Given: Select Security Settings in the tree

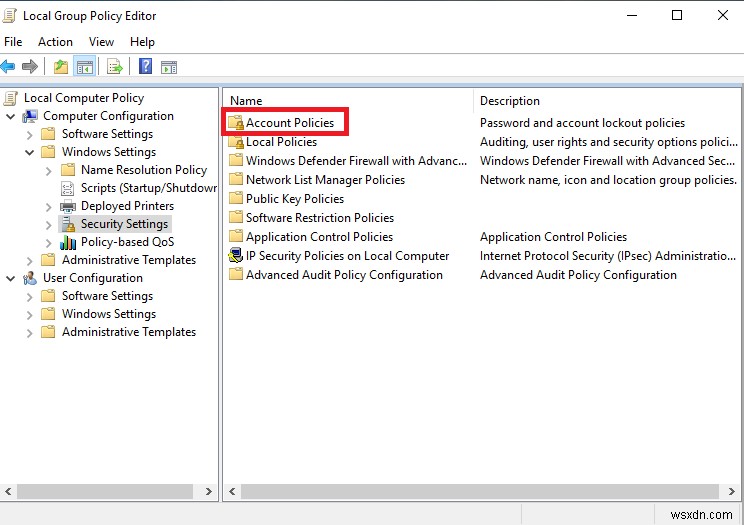Looking at the screenshot, I should pos(124,224).
